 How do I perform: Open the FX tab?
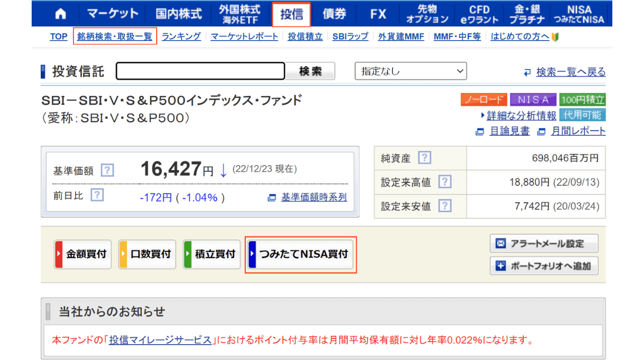[x=378, y=14]
